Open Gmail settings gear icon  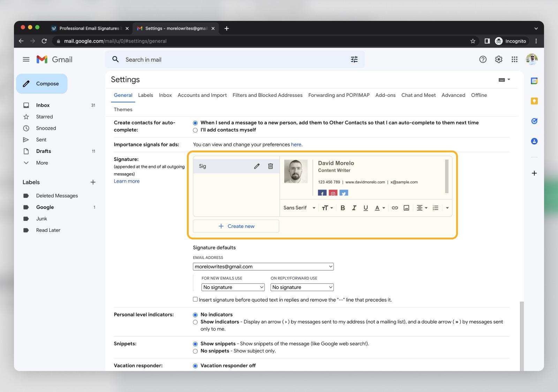tap(498, 59)
